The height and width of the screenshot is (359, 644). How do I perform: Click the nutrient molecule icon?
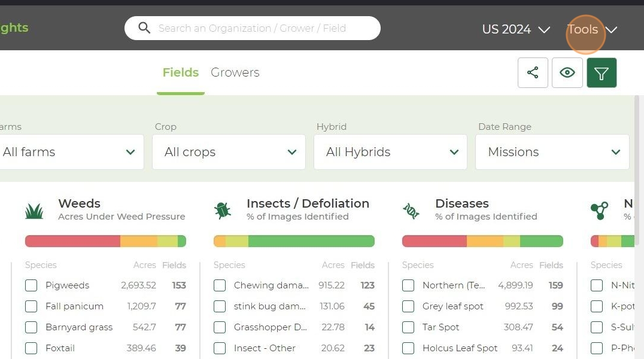click(599, 210)
